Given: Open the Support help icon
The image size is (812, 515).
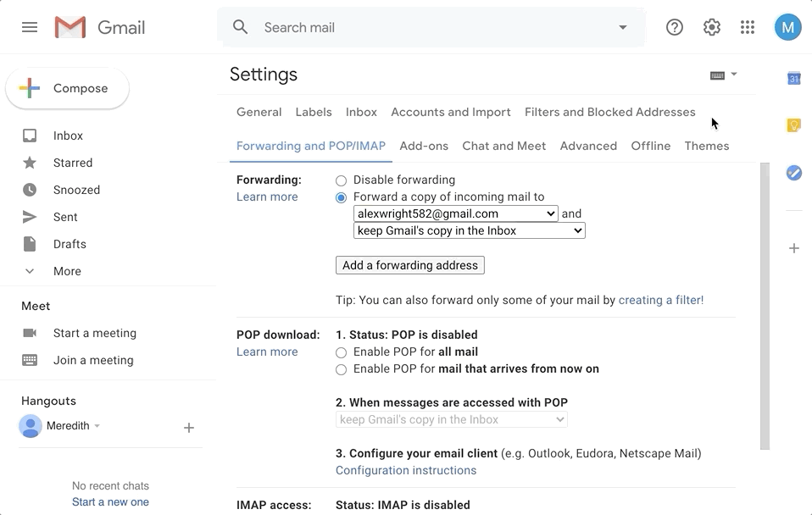Looking at the screenshot, I should tap(674, 27).
